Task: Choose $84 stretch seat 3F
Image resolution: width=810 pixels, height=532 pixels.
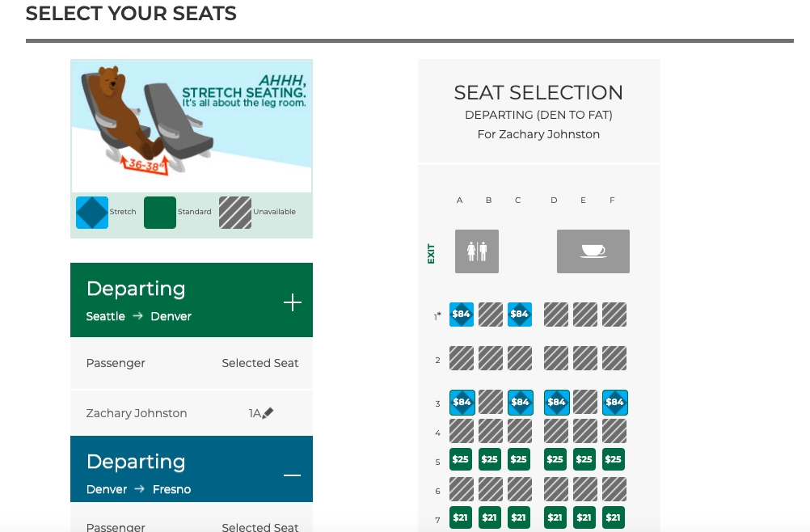Action: [x=614, y=402]
